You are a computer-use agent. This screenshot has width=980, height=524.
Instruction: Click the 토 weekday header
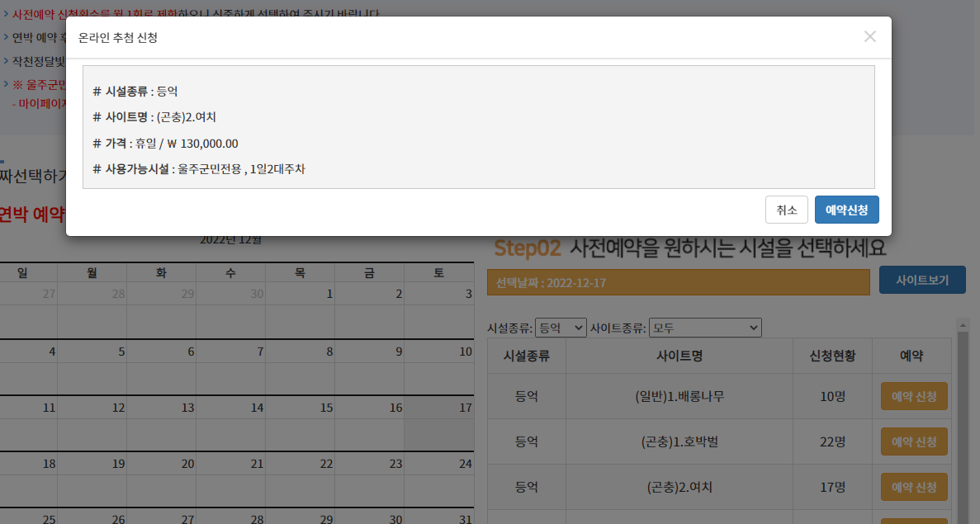438,272
